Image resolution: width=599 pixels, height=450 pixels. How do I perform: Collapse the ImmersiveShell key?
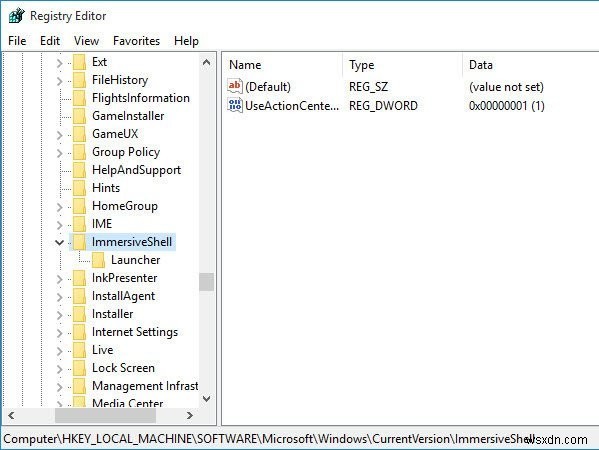(x=59, y=242)
